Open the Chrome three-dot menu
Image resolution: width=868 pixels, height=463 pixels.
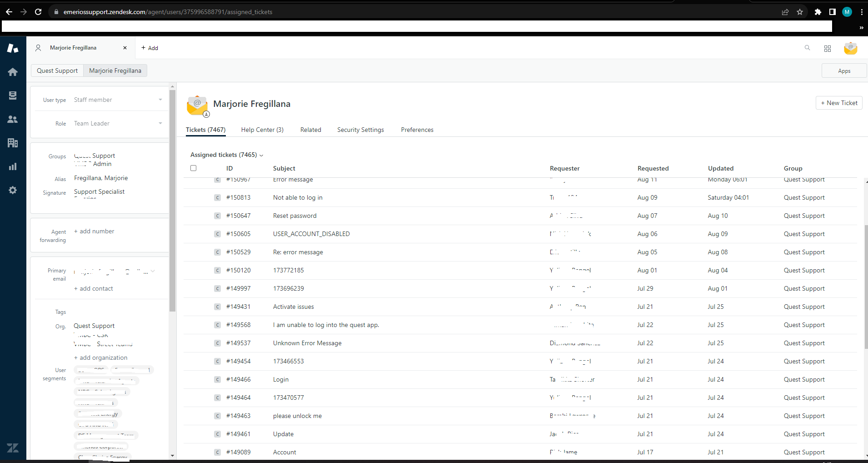click(862, 12)
